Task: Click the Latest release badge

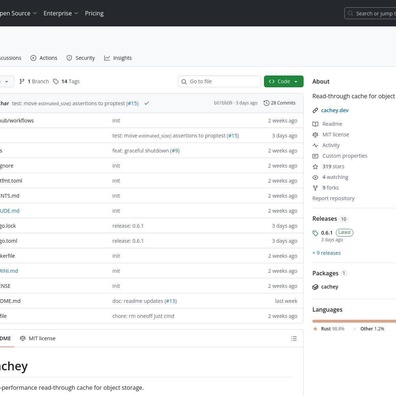Action: coord(345,232)
